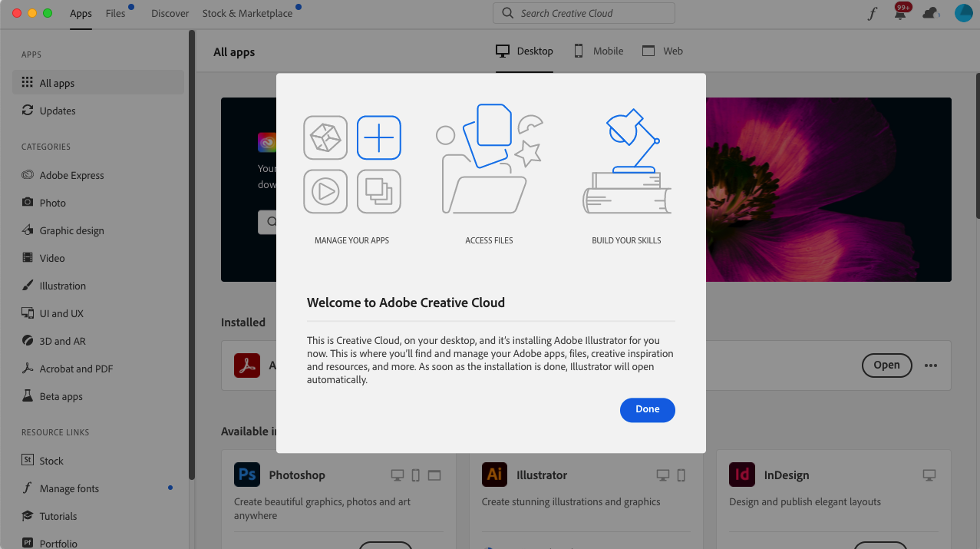Image resolution: width=980 pixels, height=549 pixels.
Task: Select the Desktop platform tab
Action: coord(524,51)
